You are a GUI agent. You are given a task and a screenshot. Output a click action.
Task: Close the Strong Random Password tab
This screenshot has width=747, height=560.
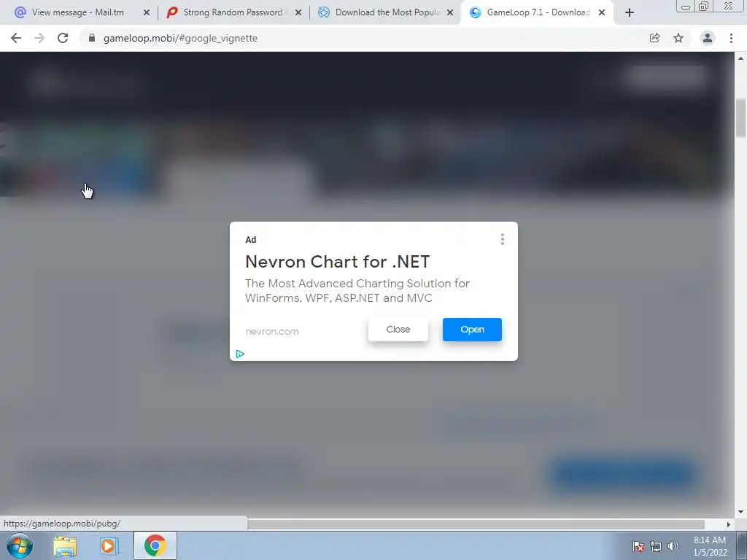pyautogui.click(x=298, y=12)
